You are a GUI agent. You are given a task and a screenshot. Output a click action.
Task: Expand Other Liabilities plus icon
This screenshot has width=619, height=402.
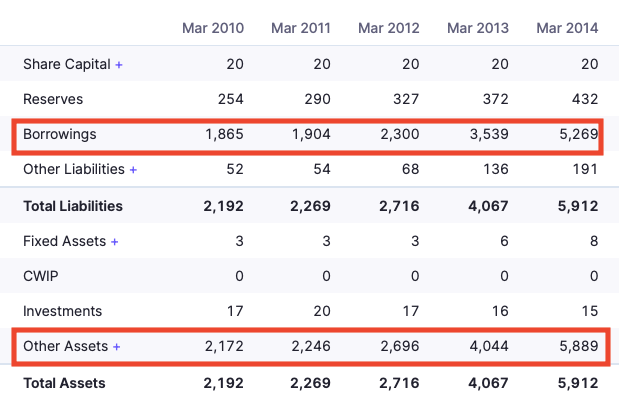click(x=133, y=170)
